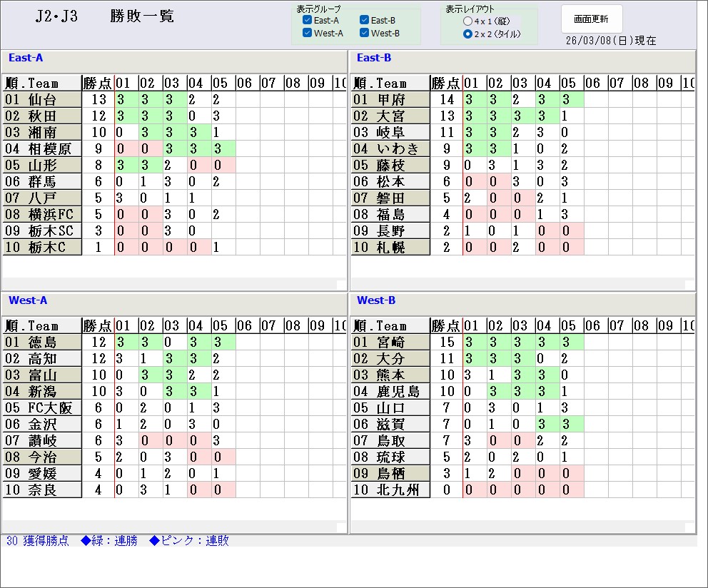Select 08 横浜FC in East-A table
Image resolution: width=708 pixels, height=588 pixels.
(42, 215)
